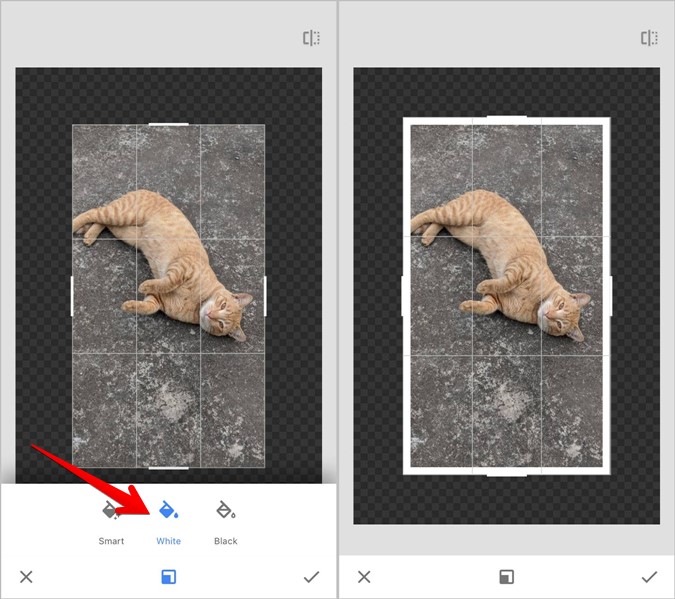Click top expand handle in left screen
The image size is (675, 599).
169,124
